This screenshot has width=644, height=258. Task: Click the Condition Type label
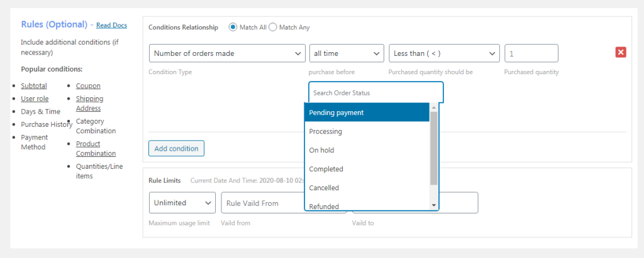(170, 72)
